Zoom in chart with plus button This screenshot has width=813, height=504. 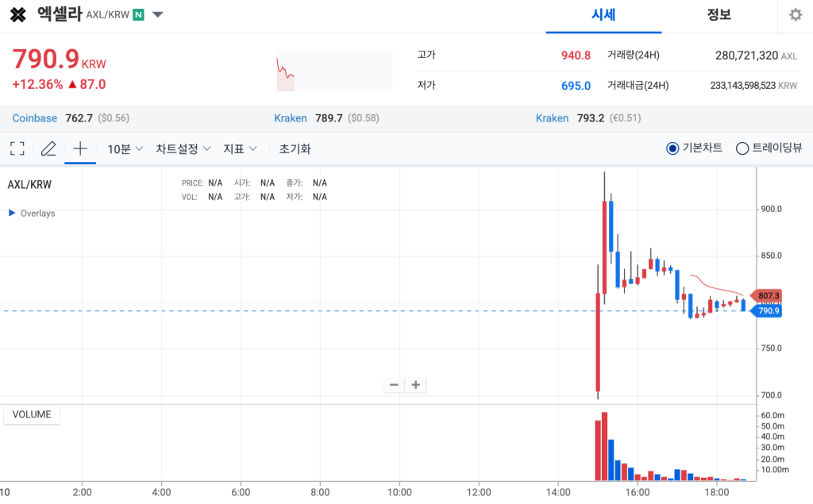pyautogui.click(x=415, y=385)
